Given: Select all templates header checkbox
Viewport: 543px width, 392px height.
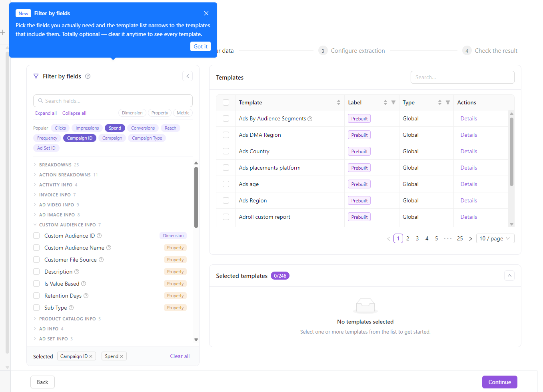Looking at the screenshot, I should click(x=226, y=102).
